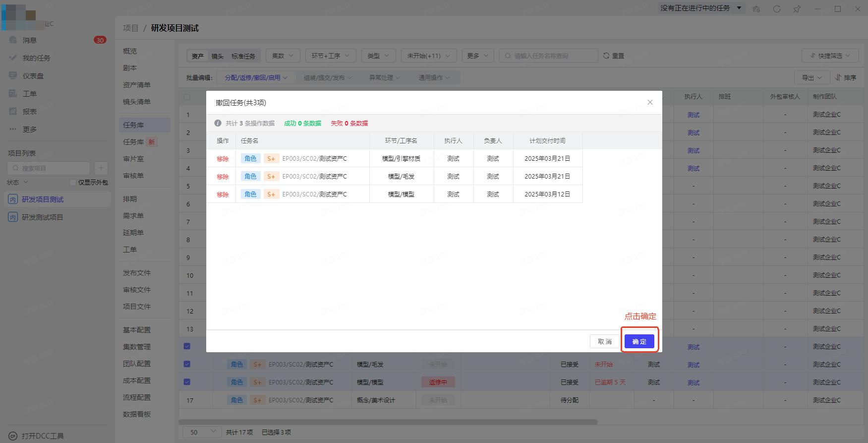868x443 pixels.
Task: Click the horizontal scrollbar under the table
Action: click(x=388, y=422)
